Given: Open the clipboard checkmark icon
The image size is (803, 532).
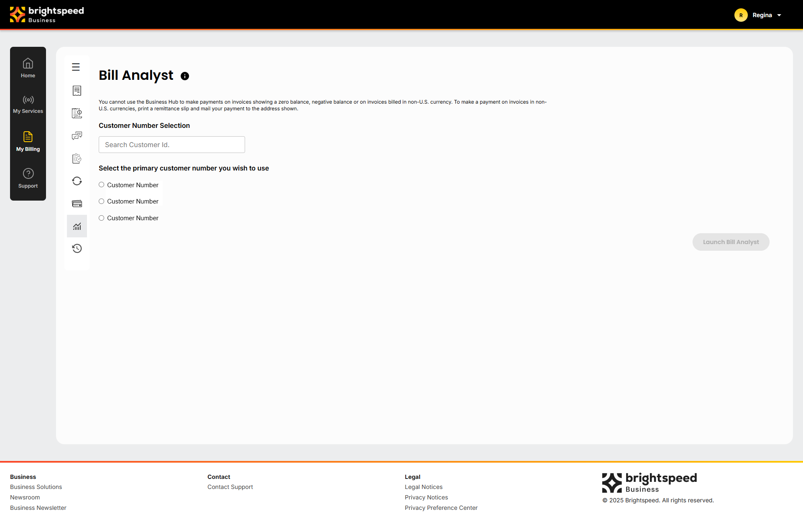Looking at the screenshot, I should click(x=77, y=158).
